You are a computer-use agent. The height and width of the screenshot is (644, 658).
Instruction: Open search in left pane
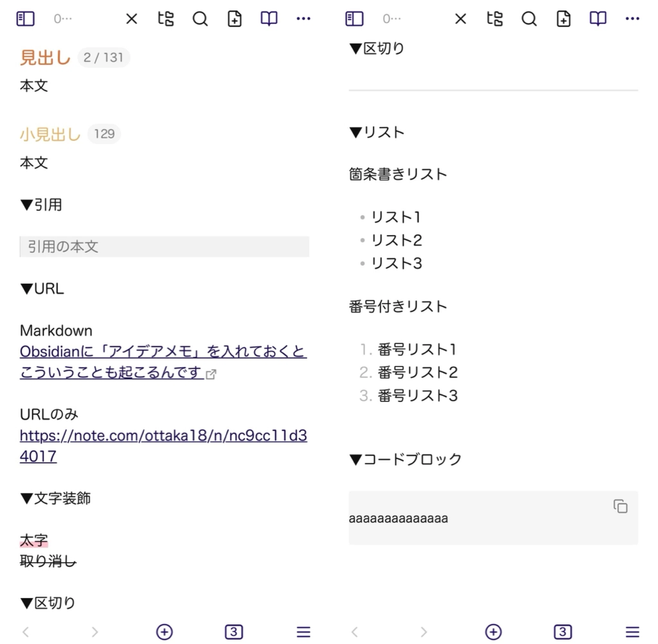[x=200, y=19]
